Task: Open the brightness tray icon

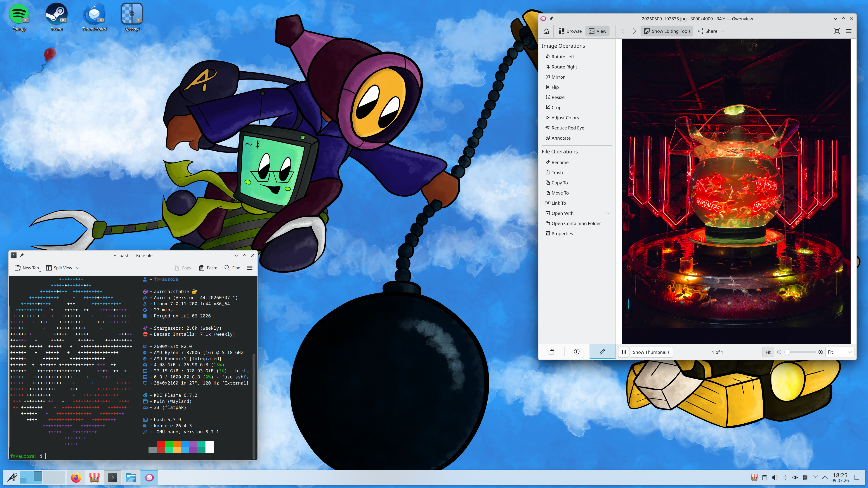Action: pos(795,478)
